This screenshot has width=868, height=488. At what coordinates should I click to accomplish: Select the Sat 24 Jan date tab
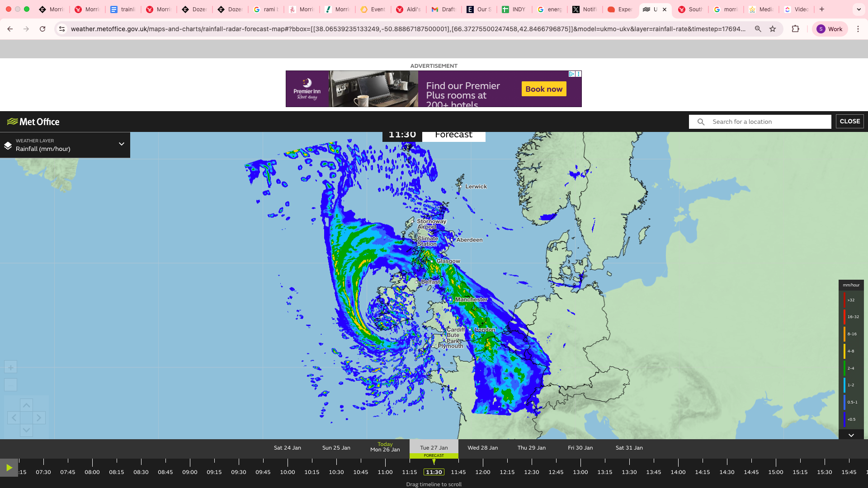287,447
